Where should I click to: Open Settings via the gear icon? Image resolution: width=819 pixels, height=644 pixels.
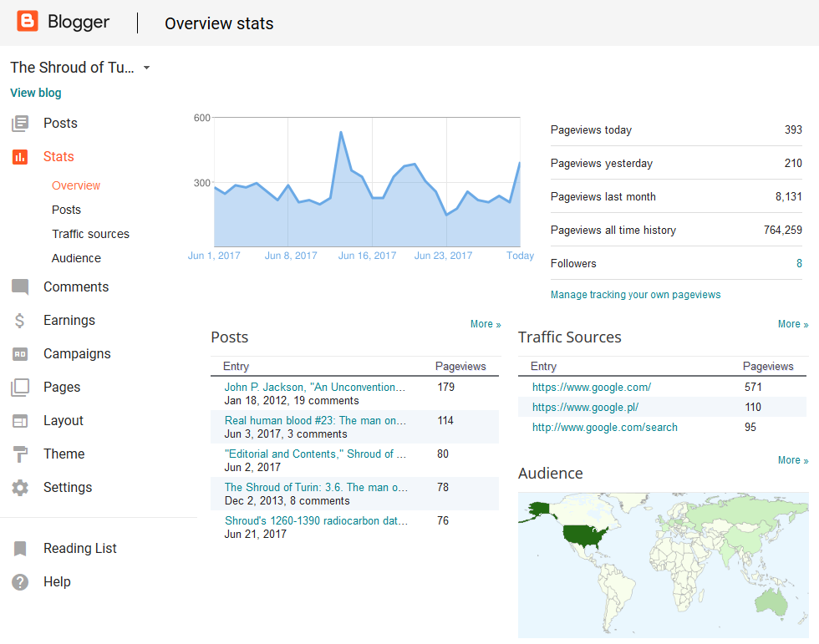point(20,488)
